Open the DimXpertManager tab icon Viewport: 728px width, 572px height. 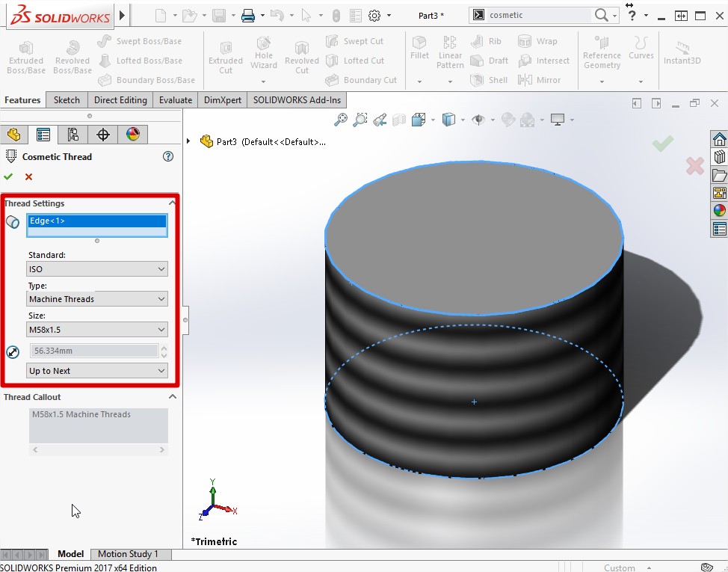coord(103,135)
